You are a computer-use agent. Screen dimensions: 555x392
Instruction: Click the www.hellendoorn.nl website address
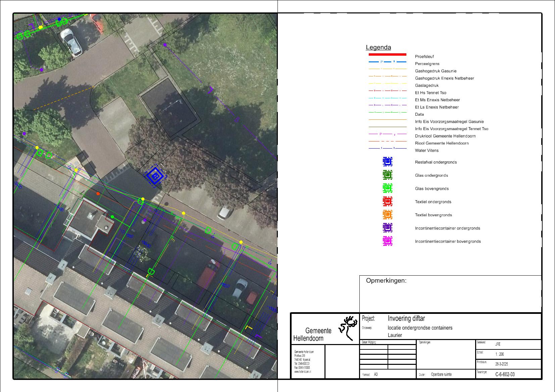303,372
